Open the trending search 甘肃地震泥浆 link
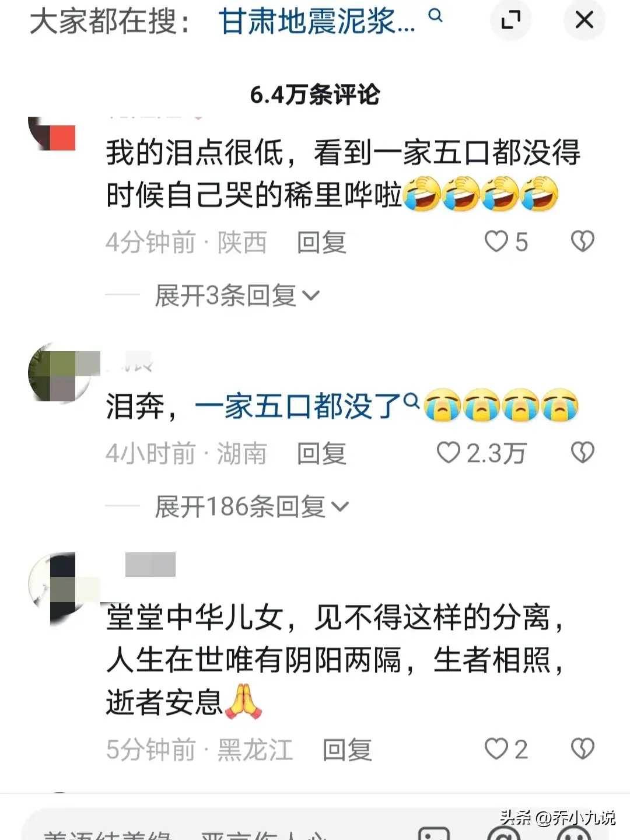 pos(317,21)
